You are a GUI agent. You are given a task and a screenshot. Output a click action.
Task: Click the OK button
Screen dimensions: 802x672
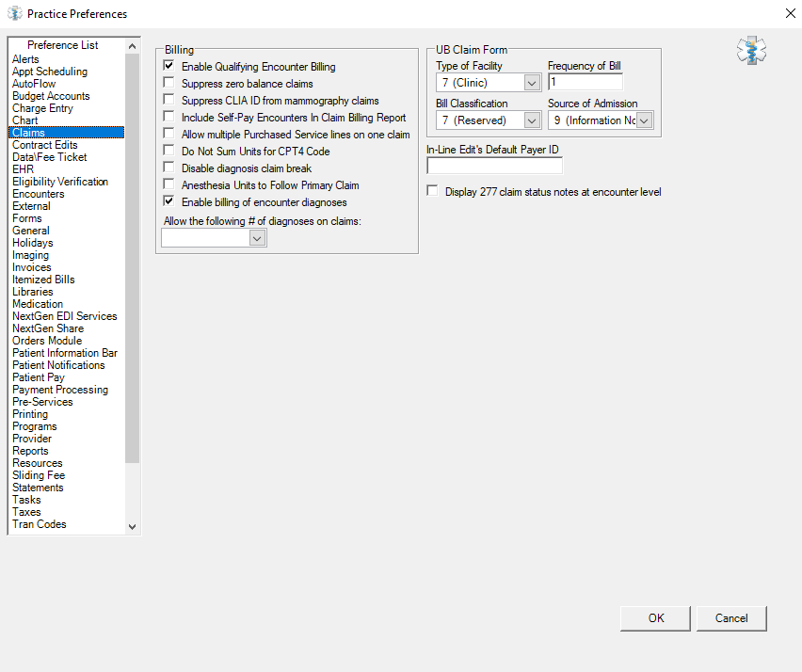coord(655,618)
